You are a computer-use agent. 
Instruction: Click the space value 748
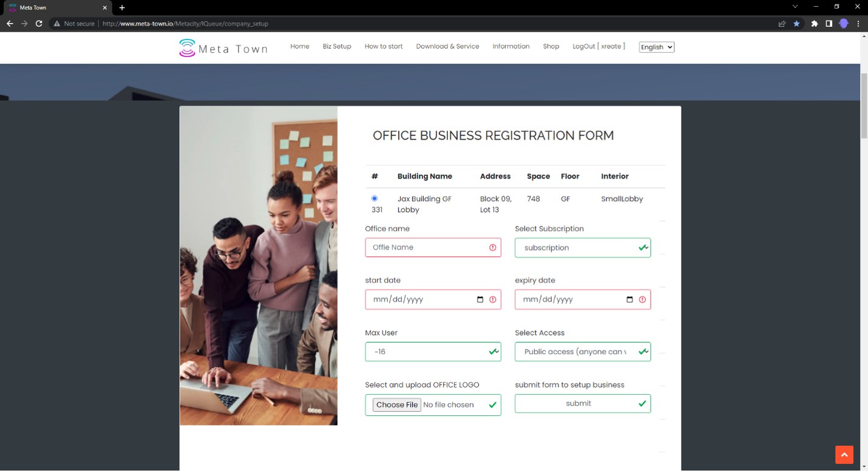click(x=534, y=199)
